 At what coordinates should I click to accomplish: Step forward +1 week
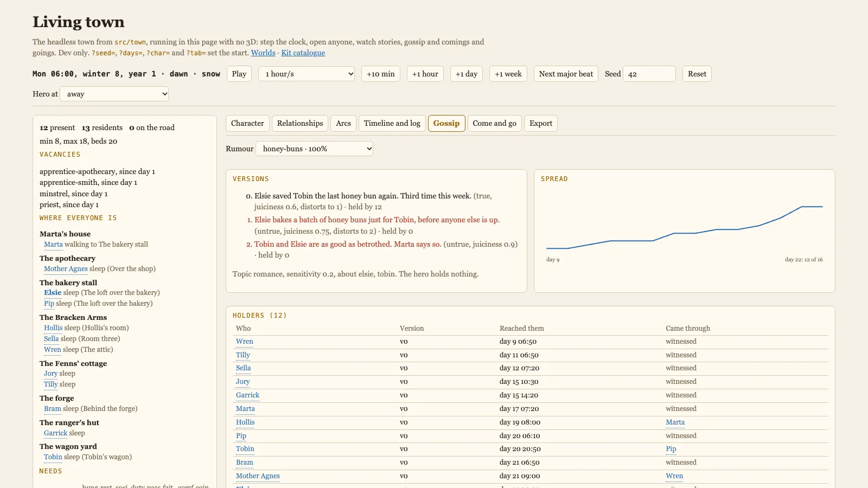pyautogui.click(x=508, y=74)
